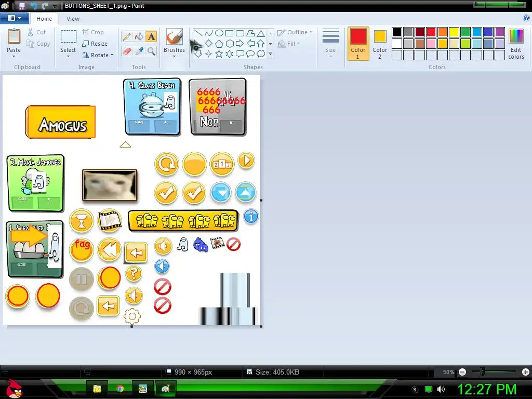
Task: Click the Redo arrow in title bar
Action: click(x=45, y=6)
